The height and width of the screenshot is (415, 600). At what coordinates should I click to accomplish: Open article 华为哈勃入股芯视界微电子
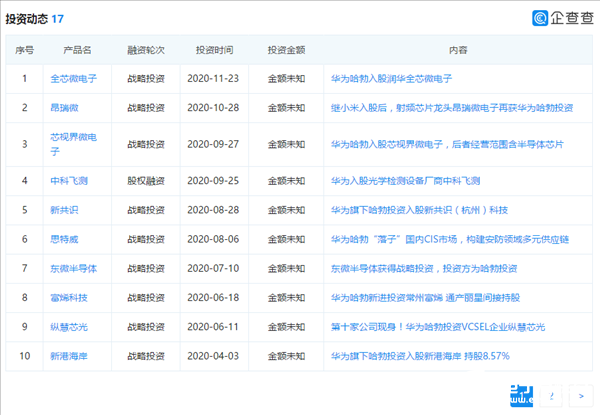[447, 144]
